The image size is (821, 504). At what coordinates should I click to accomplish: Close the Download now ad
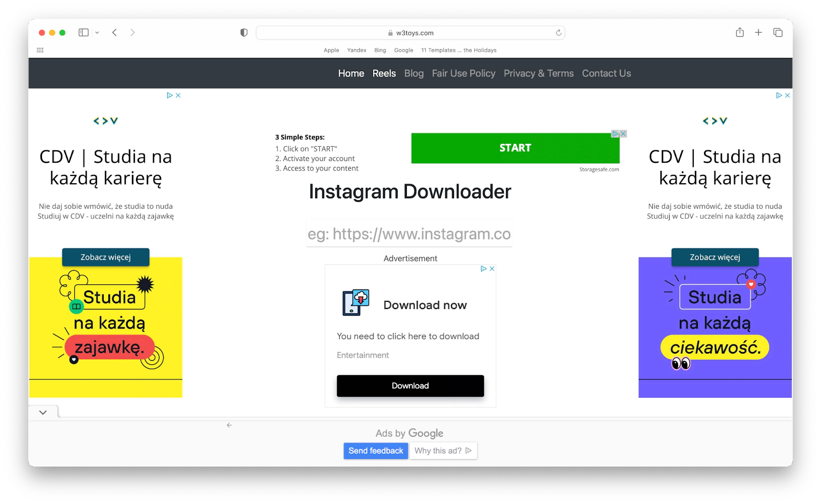tap(492, 269)
